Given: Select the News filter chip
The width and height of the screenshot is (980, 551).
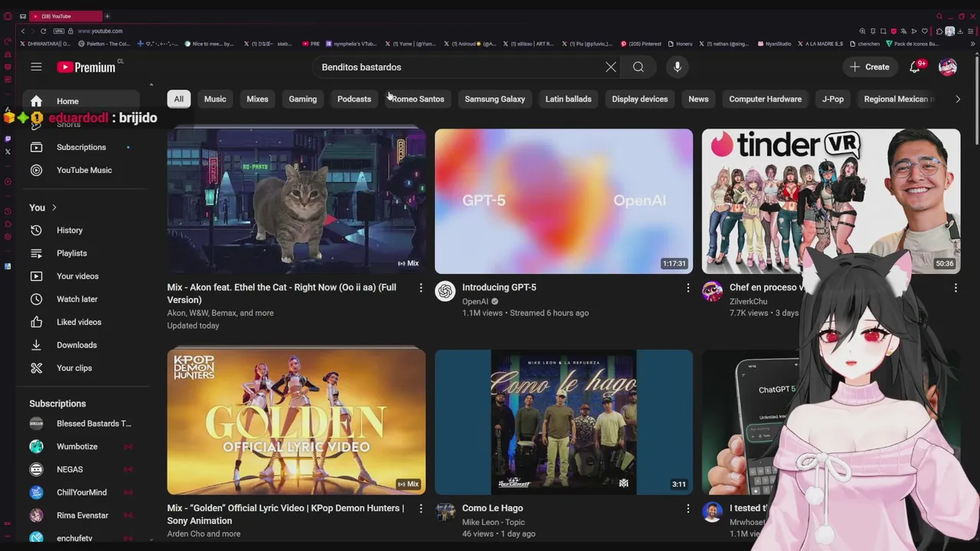Looking at the screenshot, I should click(698, 99).
